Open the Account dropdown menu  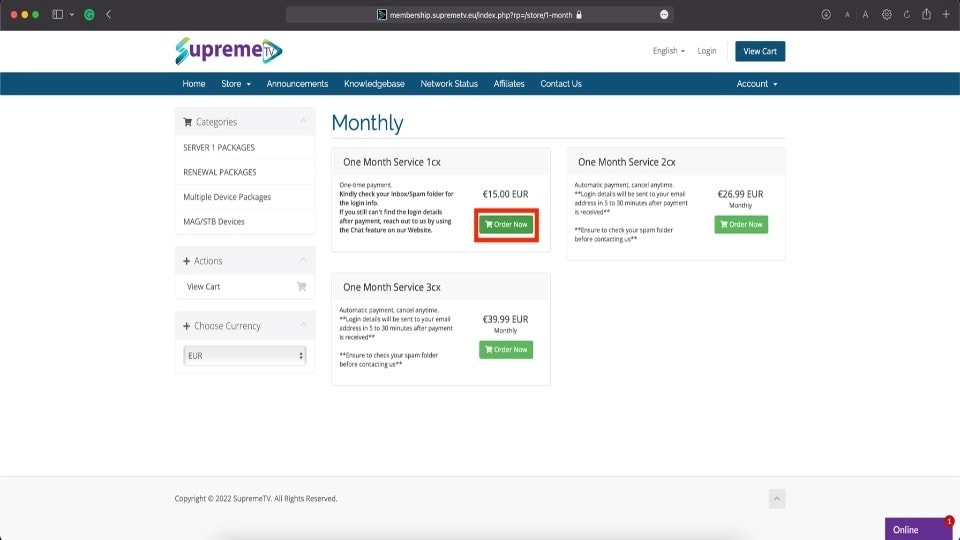click(x=757, y=84)
